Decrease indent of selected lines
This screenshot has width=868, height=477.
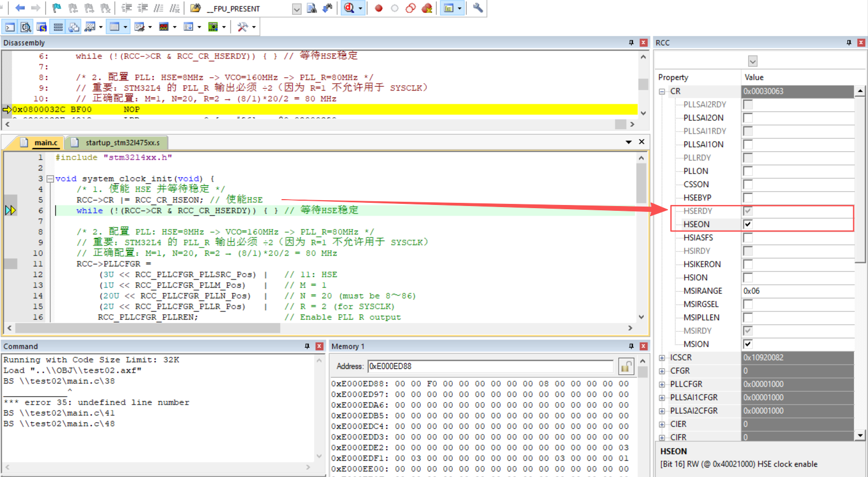(x=143, y=8)
